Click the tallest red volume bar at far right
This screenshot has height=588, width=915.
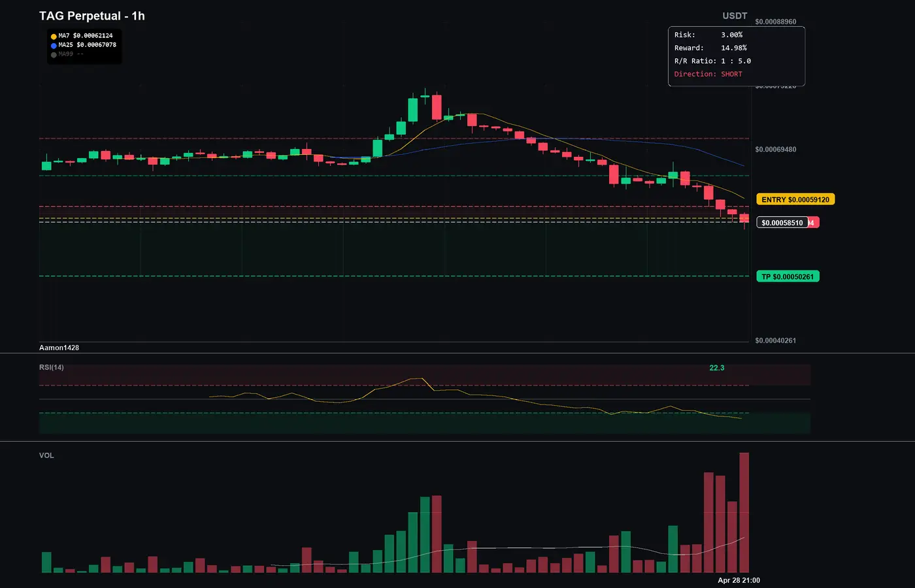click(744, 513)
